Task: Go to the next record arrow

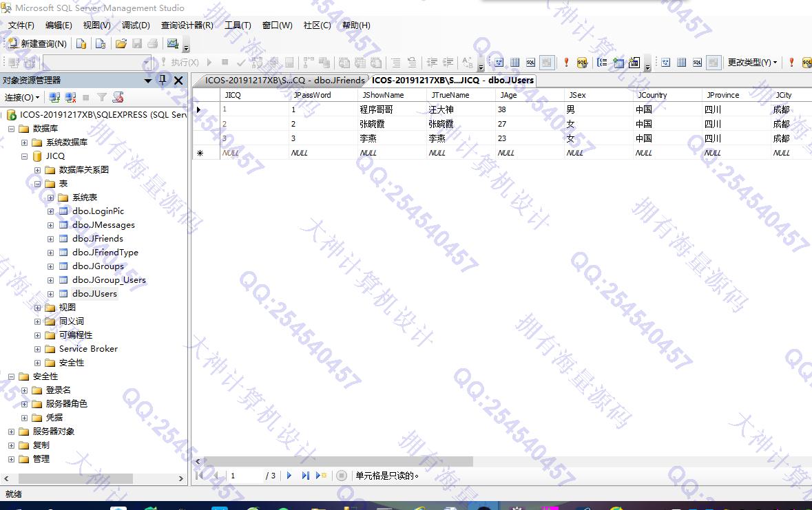Action: click(x=289, y=476)
